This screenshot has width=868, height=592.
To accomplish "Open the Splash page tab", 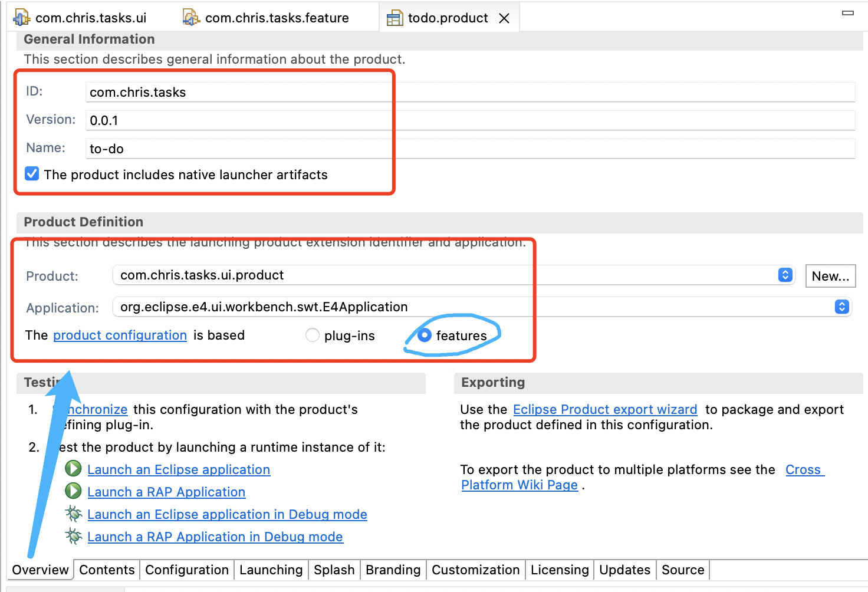I will point(334,570).
